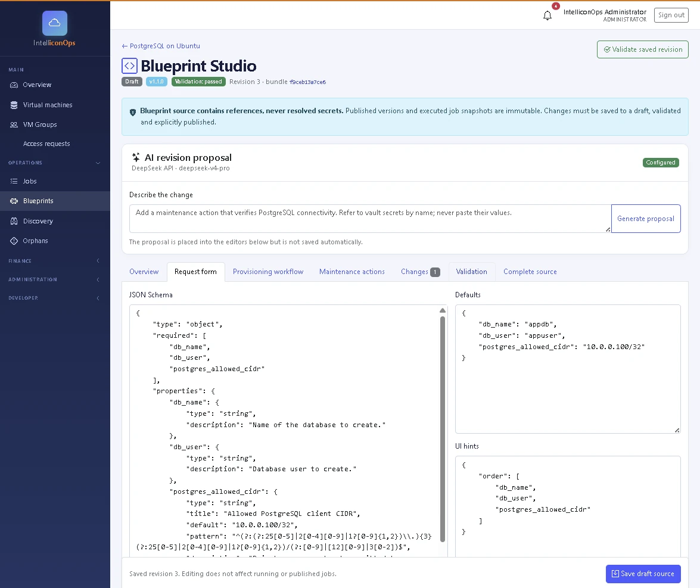Click Generate proposal button

pyautogui.click(x=646, y=219)
